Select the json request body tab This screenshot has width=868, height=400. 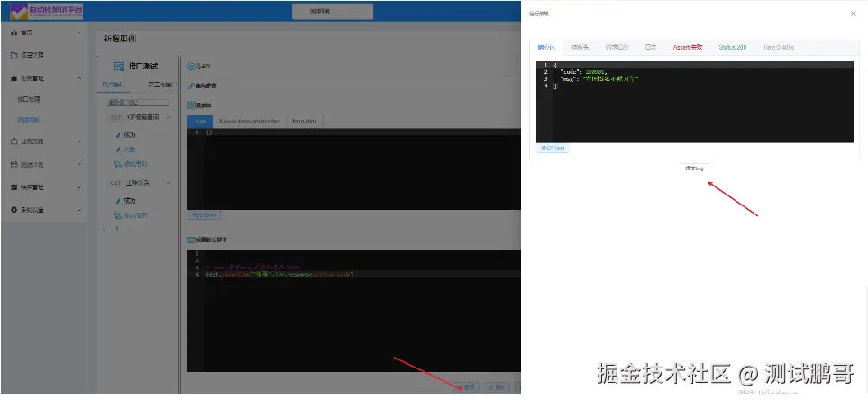click(x=200, y=121)
